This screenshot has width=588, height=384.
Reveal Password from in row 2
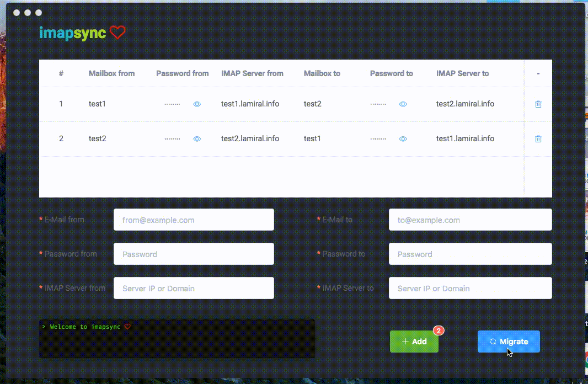197,138
